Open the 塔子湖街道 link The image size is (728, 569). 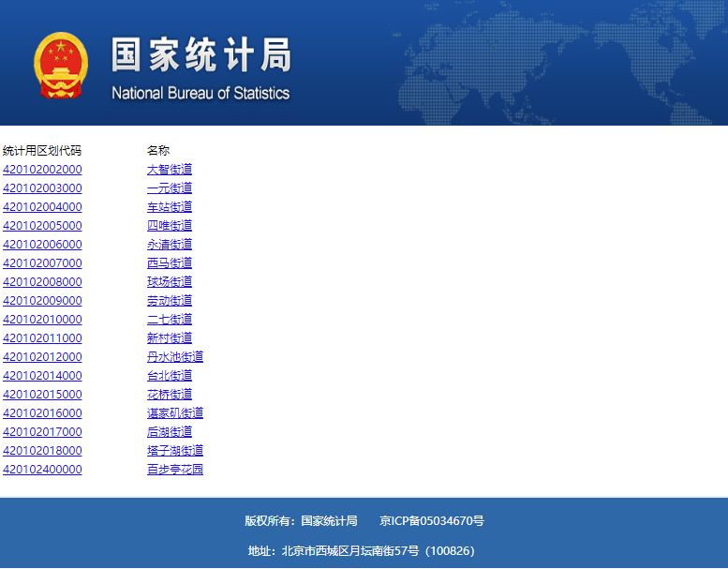[175, 451]
